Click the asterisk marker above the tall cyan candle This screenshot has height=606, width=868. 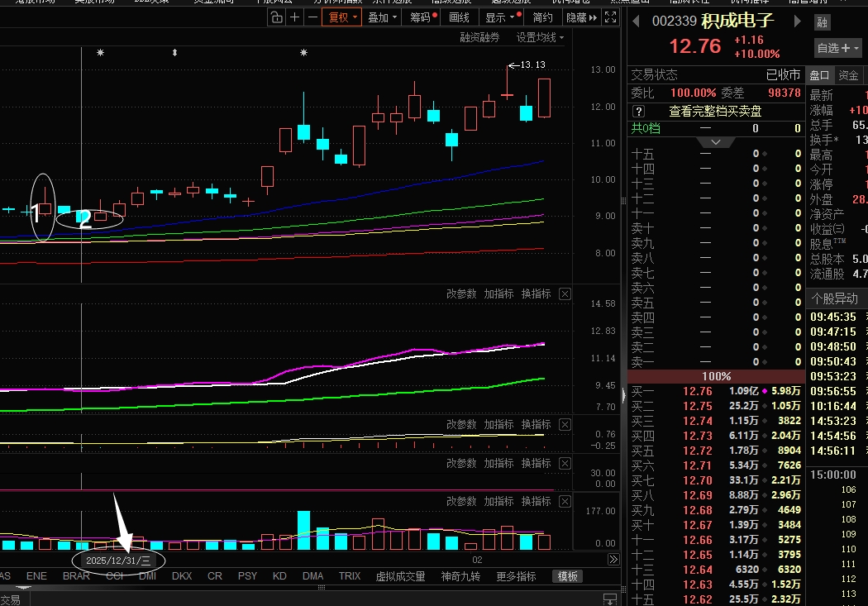pyautogui.click(x=303, y=53)
